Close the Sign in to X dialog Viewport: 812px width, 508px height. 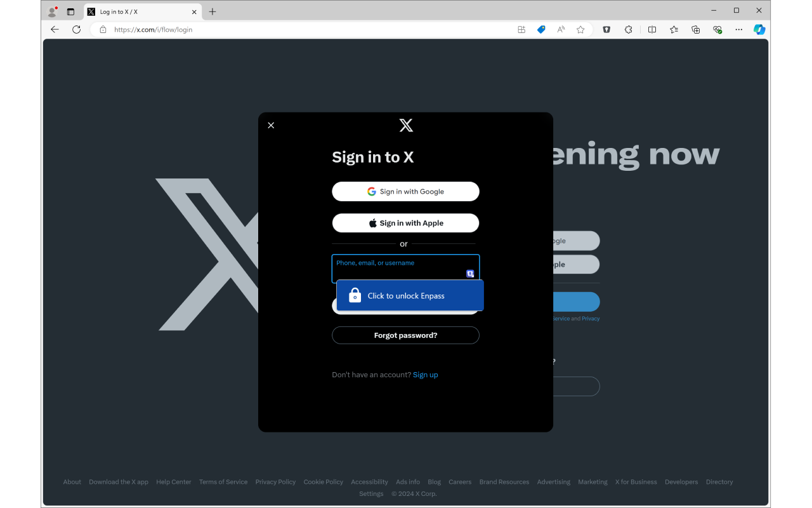271,125
